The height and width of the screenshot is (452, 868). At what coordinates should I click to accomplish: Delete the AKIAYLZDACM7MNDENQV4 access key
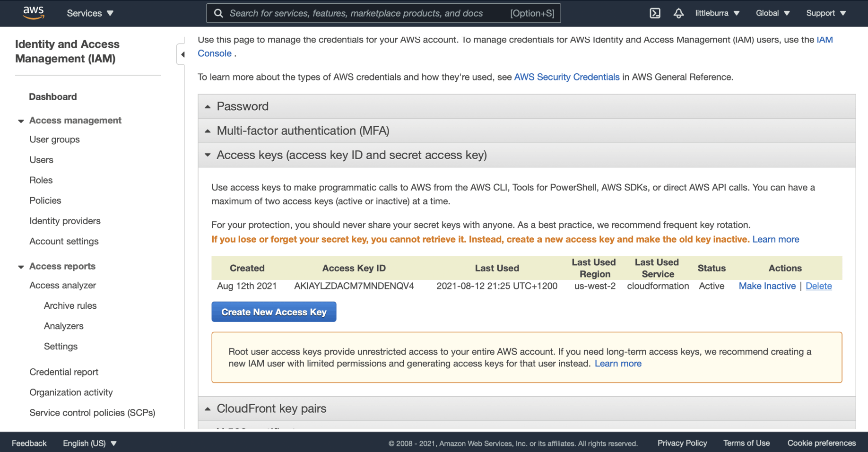click(818, 286)
